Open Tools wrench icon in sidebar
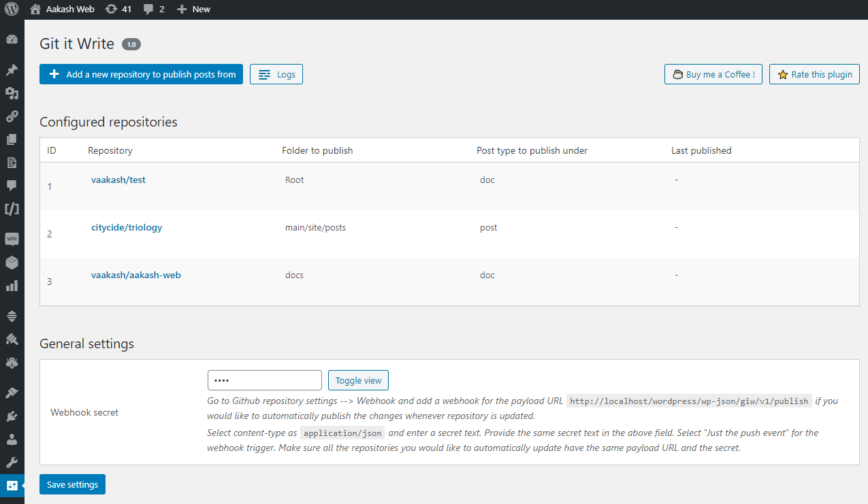 [x=12, y=463]
